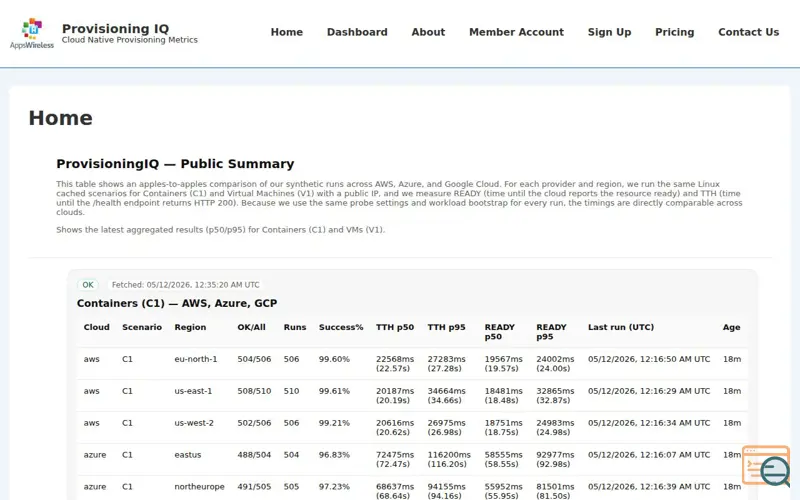Click Contact Us navigation link
The image size is (800, 500).
click(x=748, y=32)
